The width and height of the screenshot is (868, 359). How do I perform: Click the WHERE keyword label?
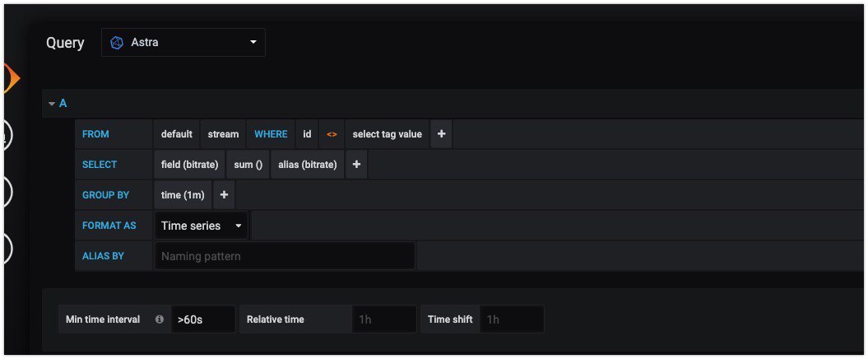271,134
